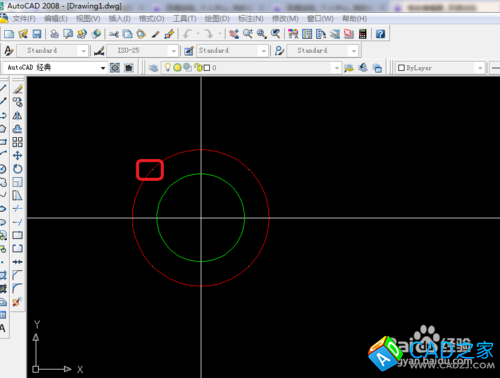Click the layer 0 color square swatch
500x378 pixels.
(x=207, y=68)
